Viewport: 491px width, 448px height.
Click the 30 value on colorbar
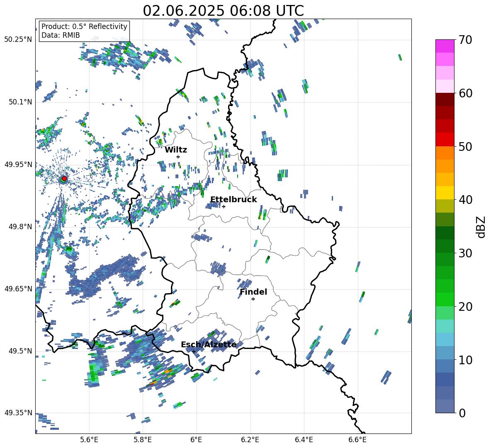click(465, 253)
